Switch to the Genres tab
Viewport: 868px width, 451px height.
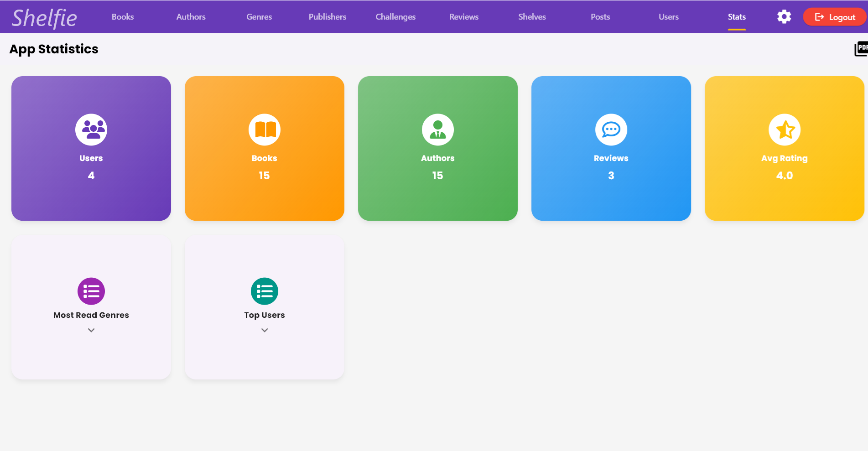(x=259, y=17)
